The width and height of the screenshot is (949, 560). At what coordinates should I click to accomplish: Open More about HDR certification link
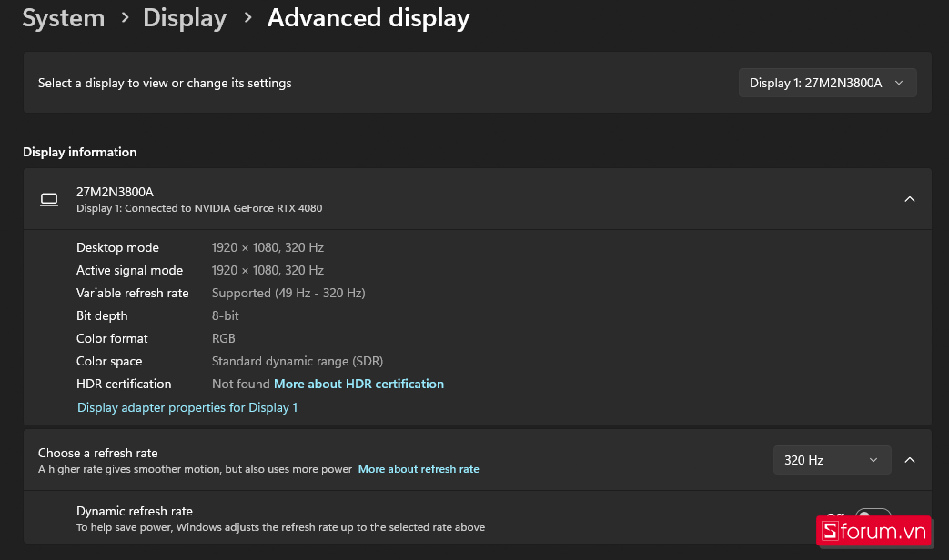358,384
